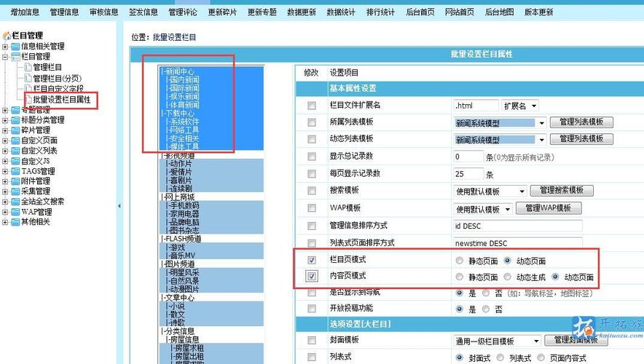Open WAP模板 使用默认模板 dropdown
The height and width of the screenshot is (364, 644).
click(483, 209)
